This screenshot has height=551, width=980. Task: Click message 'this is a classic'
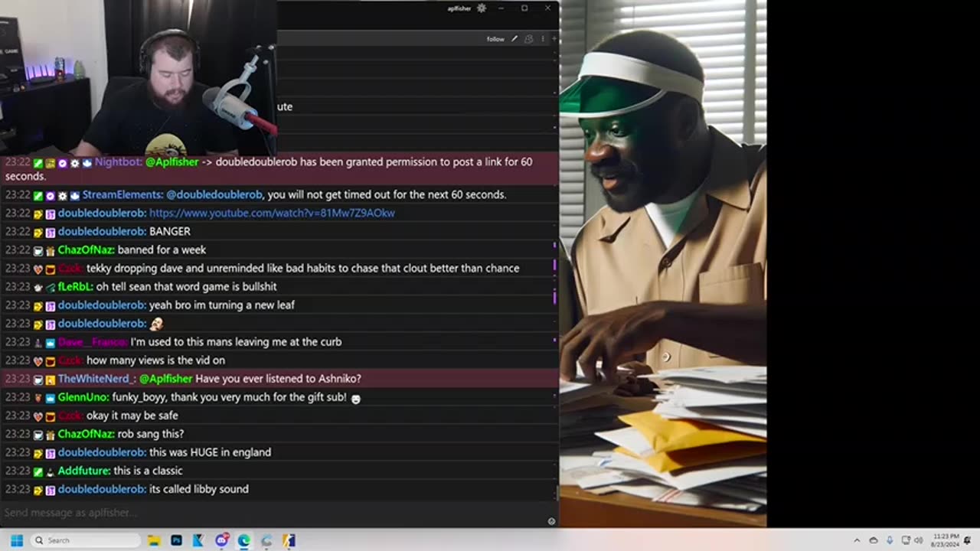click(x=148, y=471)
